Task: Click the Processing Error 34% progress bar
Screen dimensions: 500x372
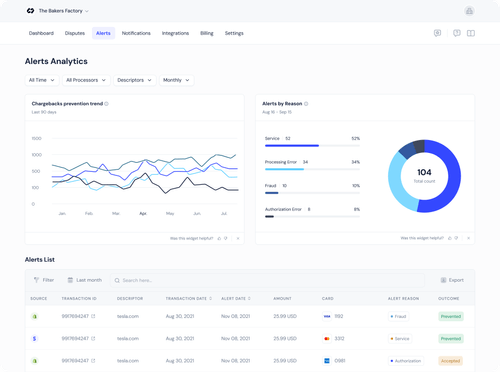Action: click(312, 169)
